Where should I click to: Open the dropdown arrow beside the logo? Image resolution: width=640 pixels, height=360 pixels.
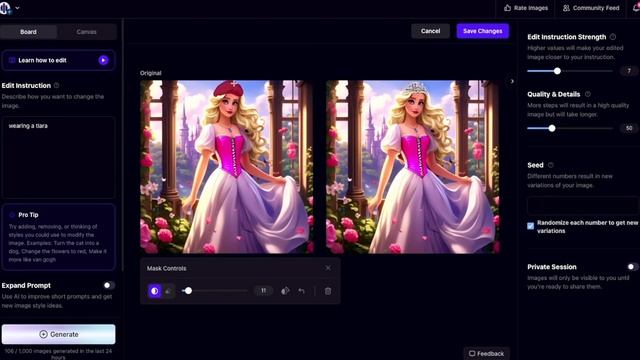coord(17,8)
